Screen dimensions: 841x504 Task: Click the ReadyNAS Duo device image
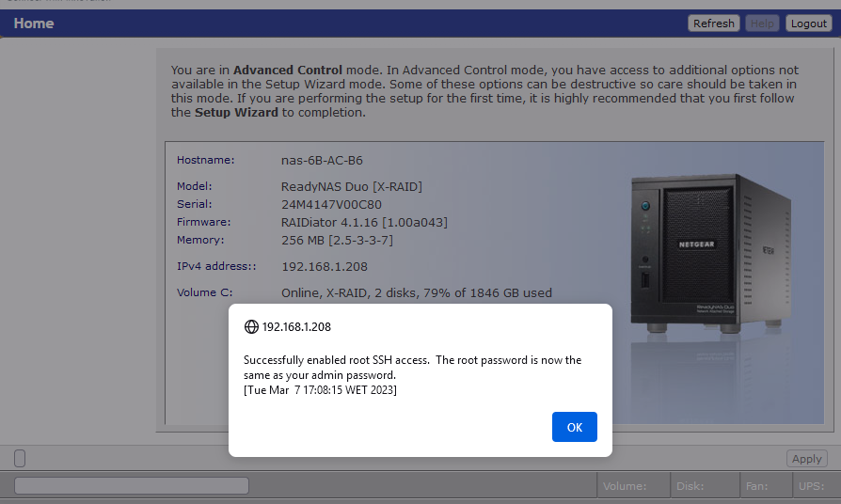click(x=710, y=252)
